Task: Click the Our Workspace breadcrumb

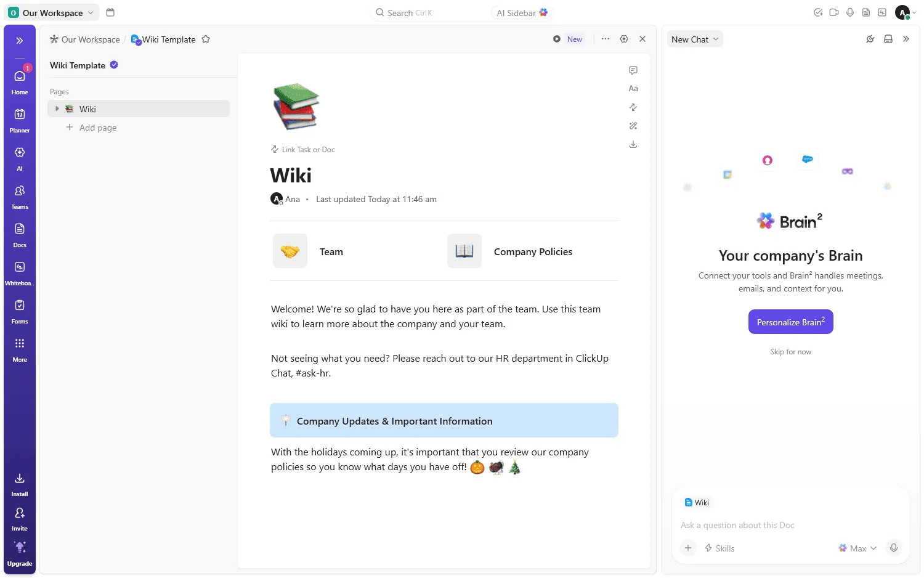Action: click(85, 39)
